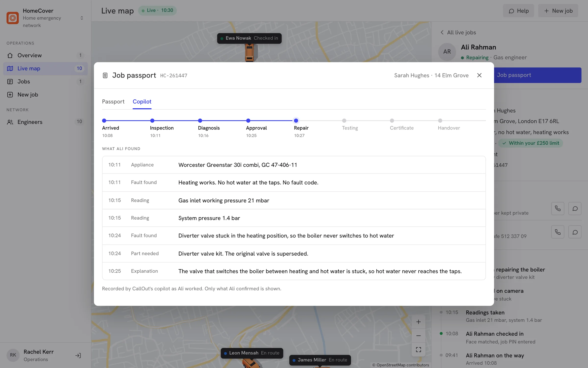The width and height of the screenshot is (588, 368).
Task: Go back to All live jobs
Action: pyautogui.click(x=458, y=32)
